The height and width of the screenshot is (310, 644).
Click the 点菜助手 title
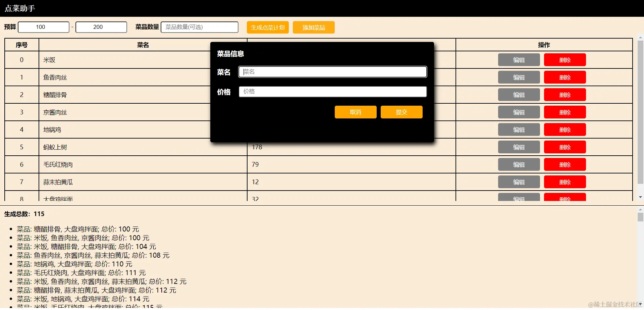pos(20,8)
